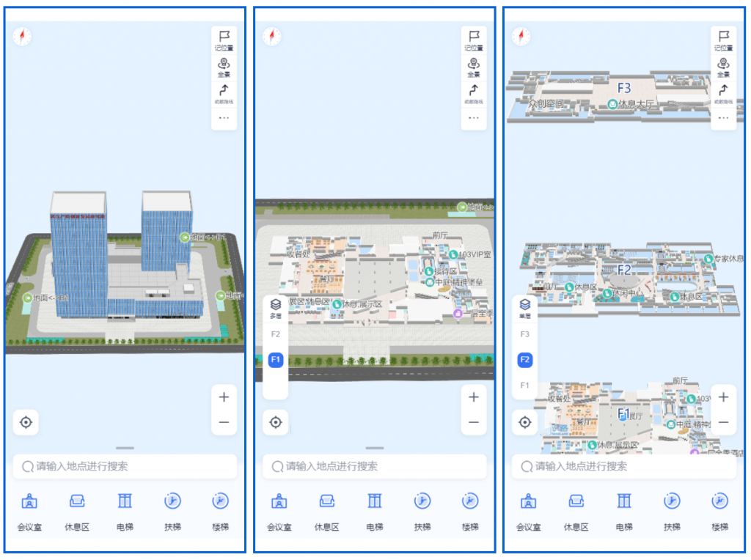Zoom in with plus button on the left screen
The width and height of the screenshot is (751, 560).
(x=224, y=397)
